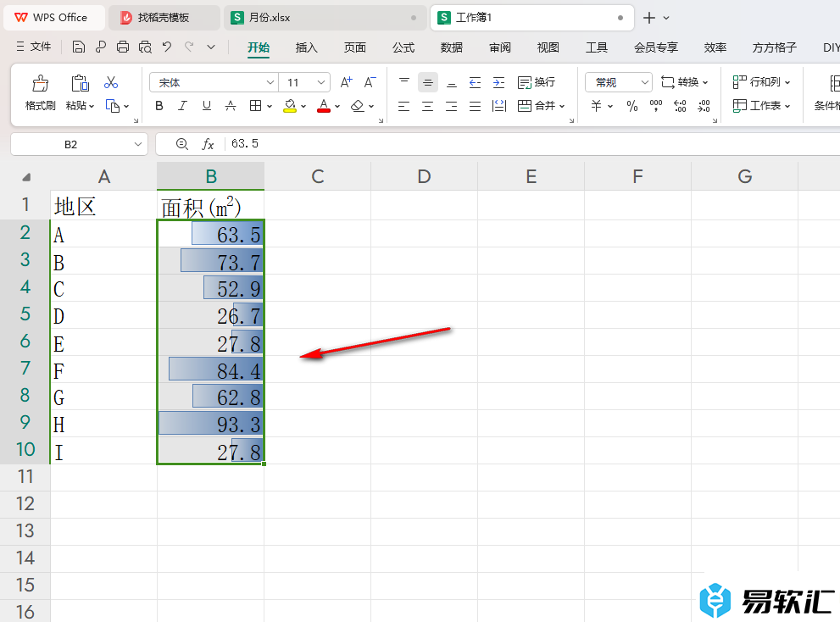Redo the last undone action
This screenshot has width=840, height=622.
coord(188,47)
